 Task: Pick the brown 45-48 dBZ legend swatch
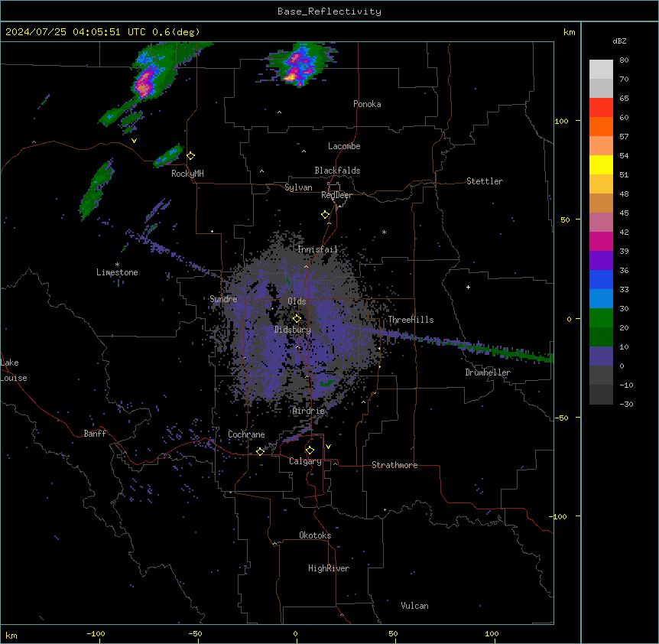(601, 203)
